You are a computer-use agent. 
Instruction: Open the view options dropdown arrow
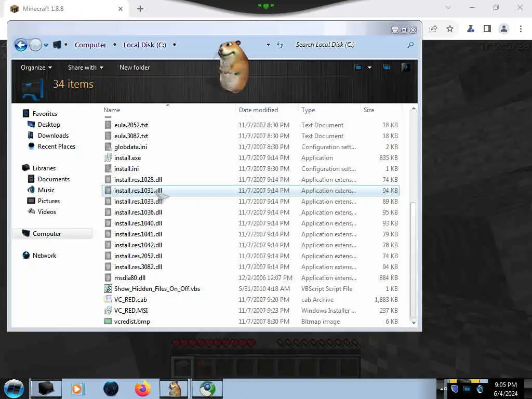point(369,68)
